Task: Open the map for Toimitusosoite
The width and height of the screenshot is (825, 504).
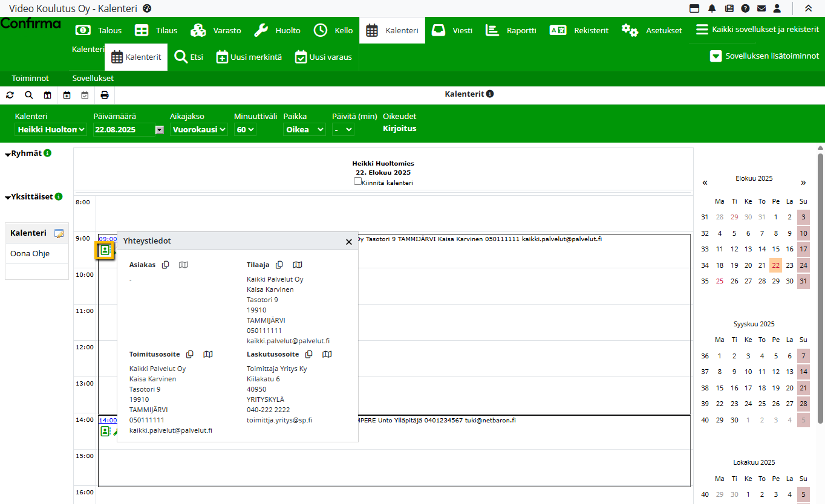Action: click(x=208, y=354)
